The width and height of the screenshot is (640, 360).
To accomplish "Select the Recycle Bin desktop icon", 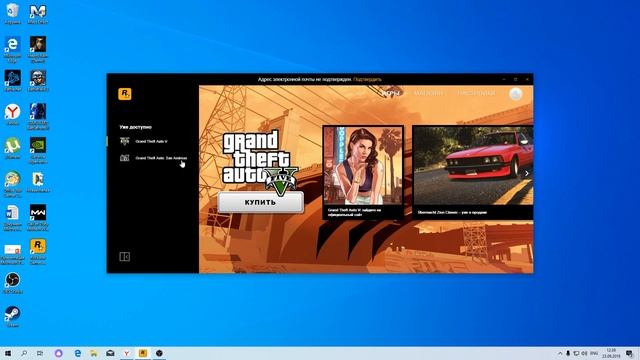I will (x=13, y=13).
